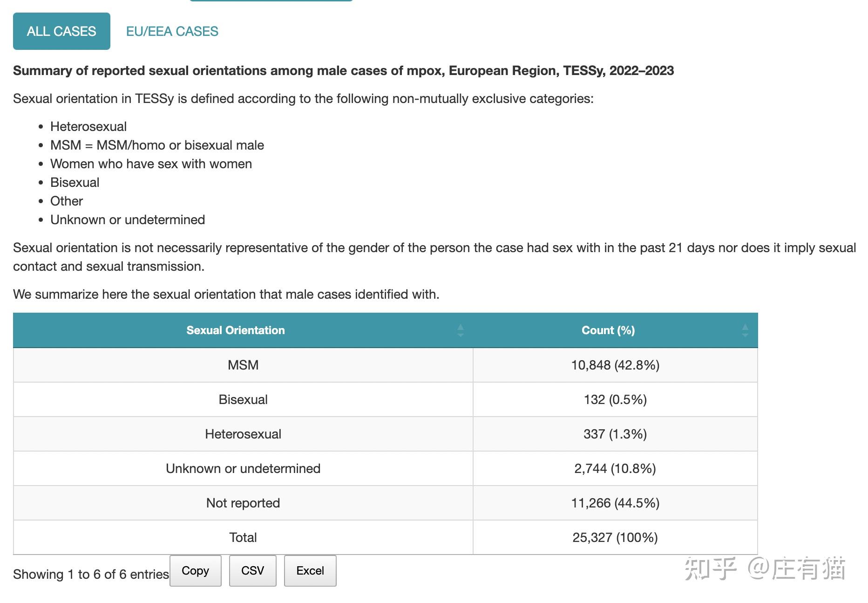The image size is (868, 603).
Task: Click the Count (%) header label
Action: (608, 330)
